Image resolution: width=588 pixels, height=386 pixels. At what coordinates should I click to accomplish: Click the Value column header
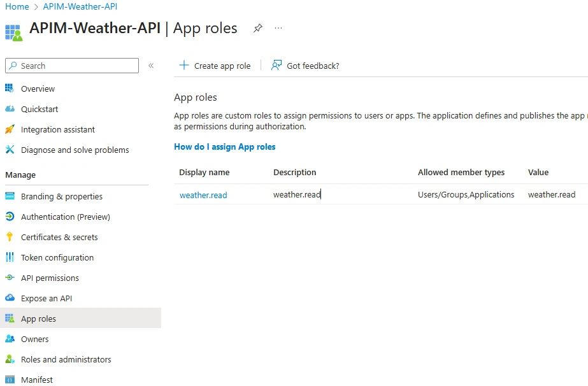(x=538, y=172)
